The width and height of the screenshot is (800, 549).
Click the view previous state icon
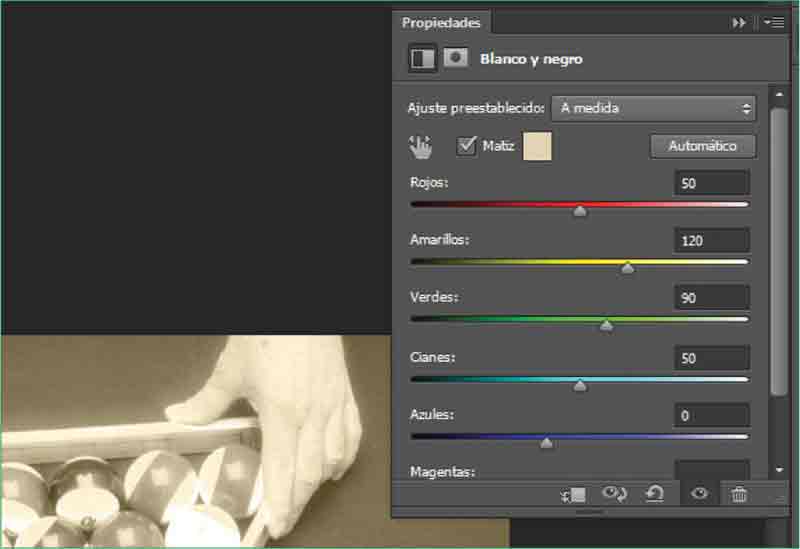[x=614, y=494]
